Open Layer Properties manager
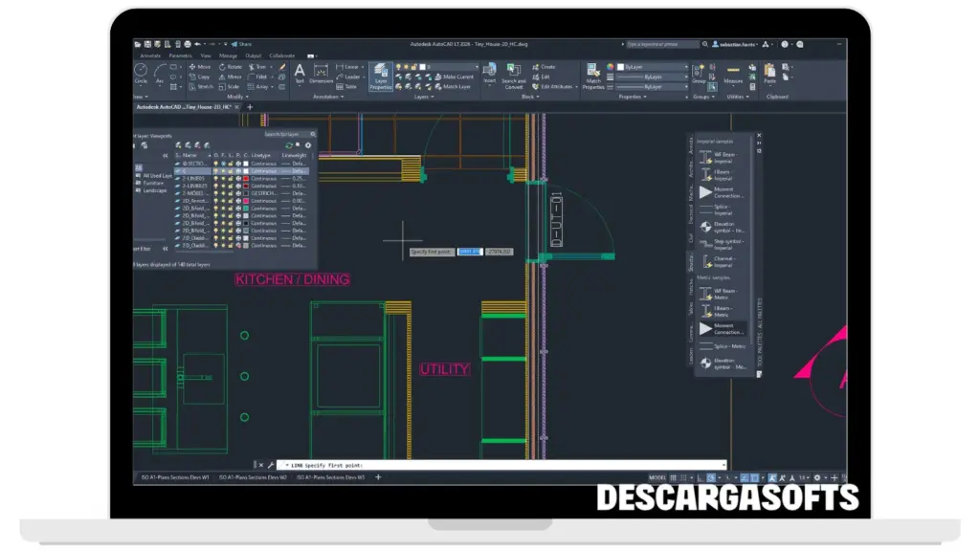 [x=381, y=77]
